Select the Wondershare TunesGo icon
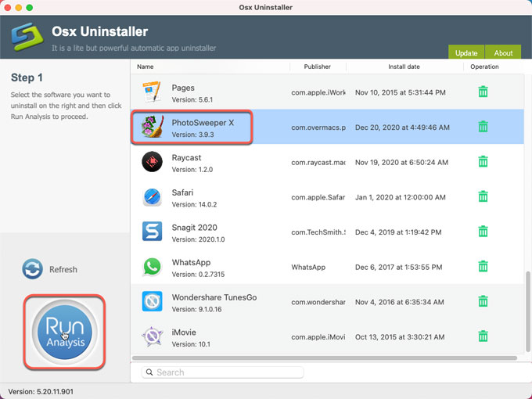Screen dimensions: 532x399 click(152, 301)
